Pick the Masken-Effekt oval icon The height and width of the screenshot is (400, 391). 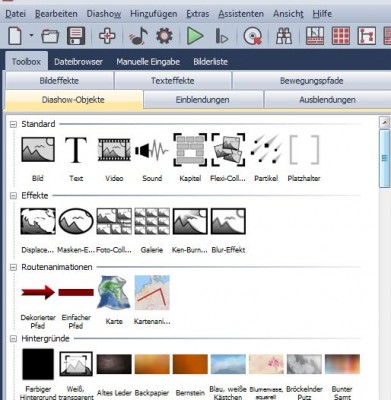[x=76, y=221]
